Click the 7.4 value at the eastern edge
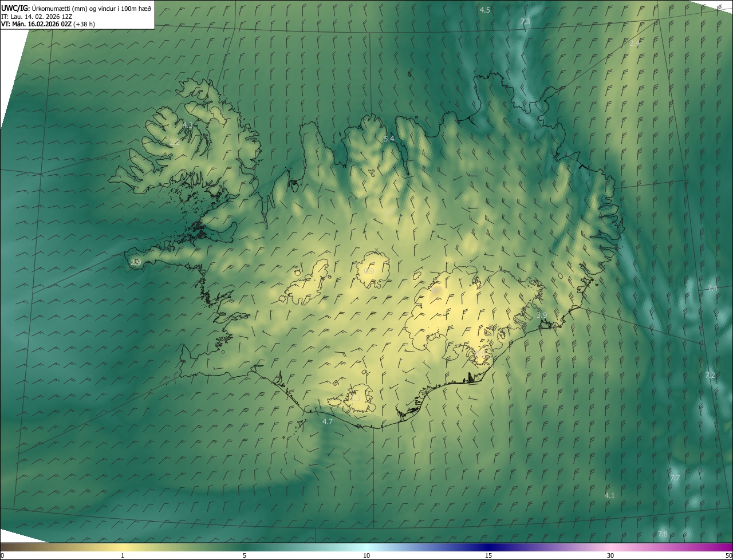Screen dimensions: 733x560 [712, 289]
